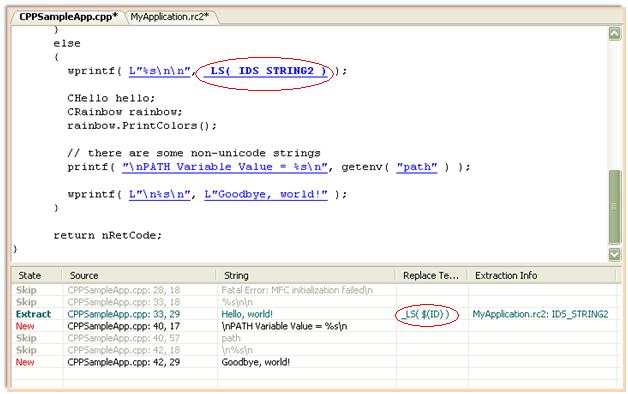Viewport: 628px width, 394px height.
Task: Click the underlined "path" string in code
Action: coord(417,167)
